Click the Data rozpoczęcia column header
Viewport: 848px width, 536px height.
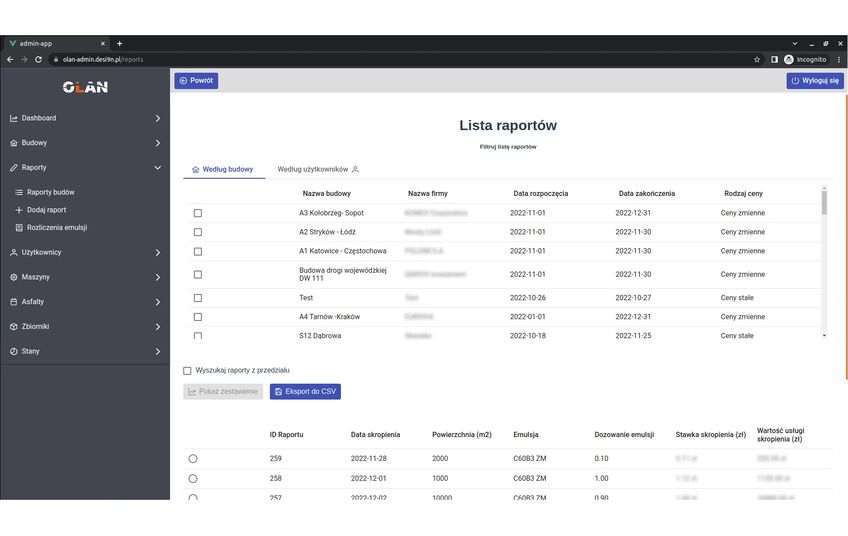point(541,194)
